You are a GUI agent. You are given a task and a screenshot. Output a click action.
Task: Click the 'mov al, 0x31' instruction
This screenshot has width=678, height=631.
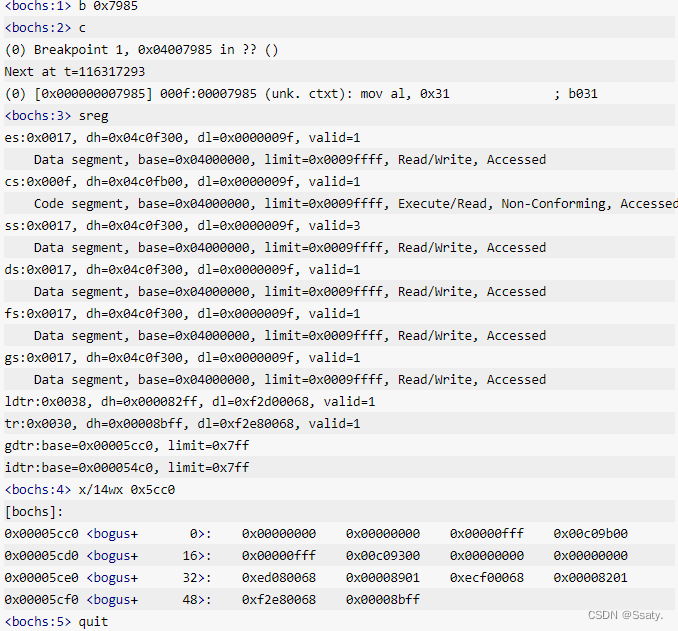click(x=405, y=94)
